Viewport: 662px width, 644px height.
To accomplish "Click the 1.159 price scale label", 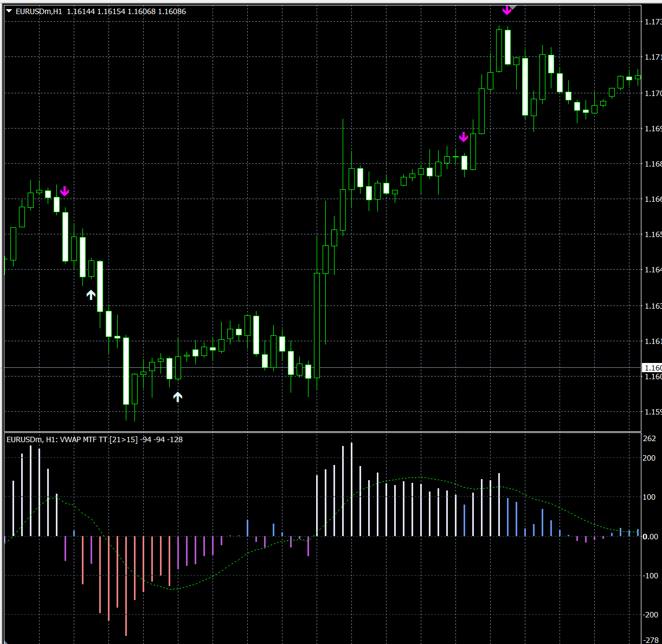I will [x=653, y=412].
